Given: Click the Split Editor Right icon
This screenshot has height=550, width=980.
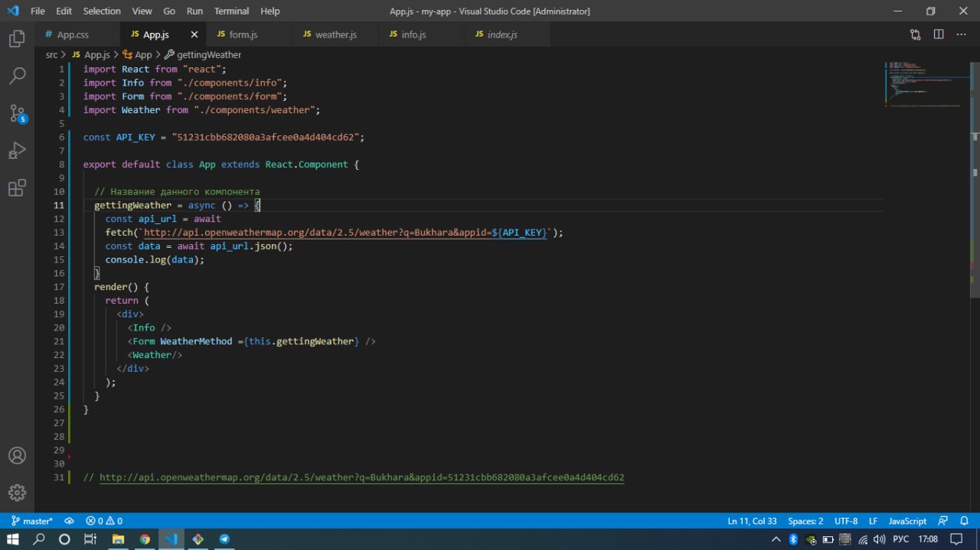Looking at the screenshot, I should pyautogui.click(x=939, y=34).
